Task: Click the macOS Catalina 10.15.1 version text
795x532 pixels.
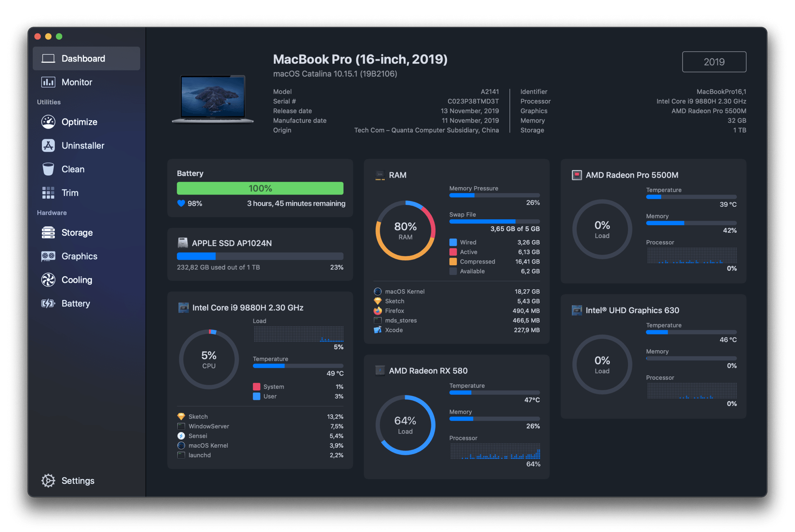Action: 335,74
